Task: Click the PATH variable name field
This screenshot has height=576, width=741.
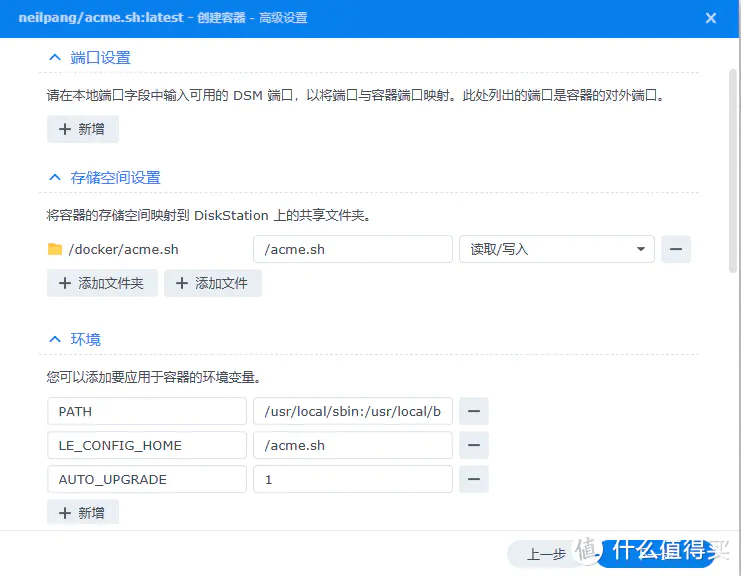Action: point(147,411)
